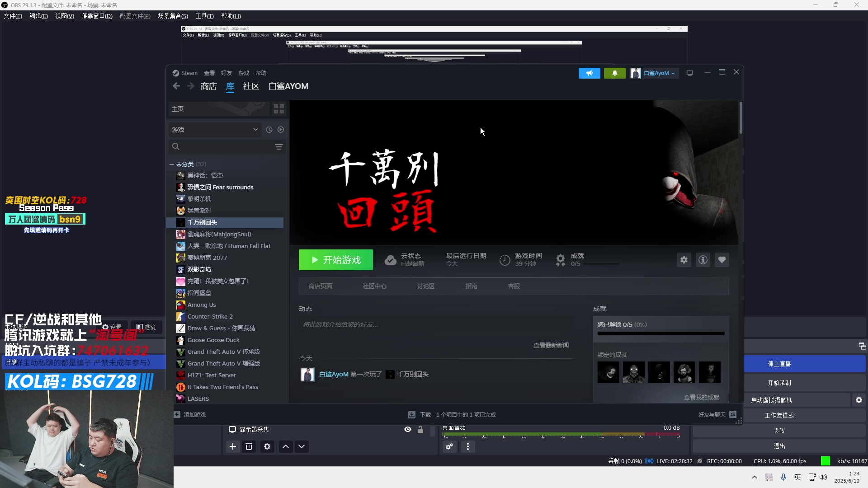The image size is (868, 488).
Task: Add a new source in OBS
Action: coord(233,446)
